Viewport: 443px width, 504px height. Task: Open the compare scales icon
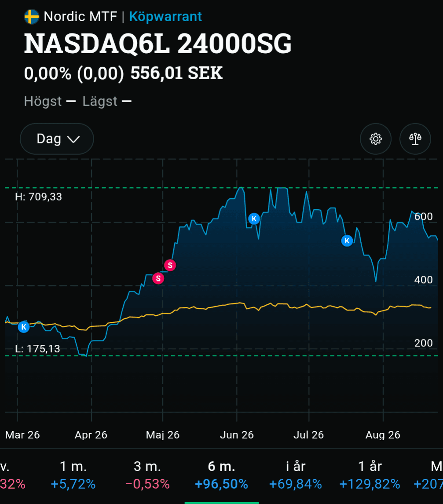pos(415,139)
